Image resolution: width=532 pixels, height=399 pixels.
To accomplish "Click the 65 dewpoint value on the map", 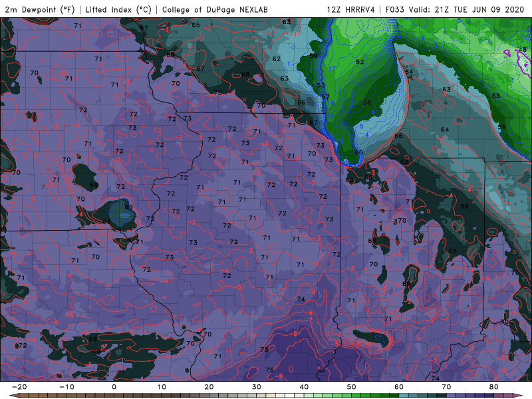I will click(x=196, y=25).
